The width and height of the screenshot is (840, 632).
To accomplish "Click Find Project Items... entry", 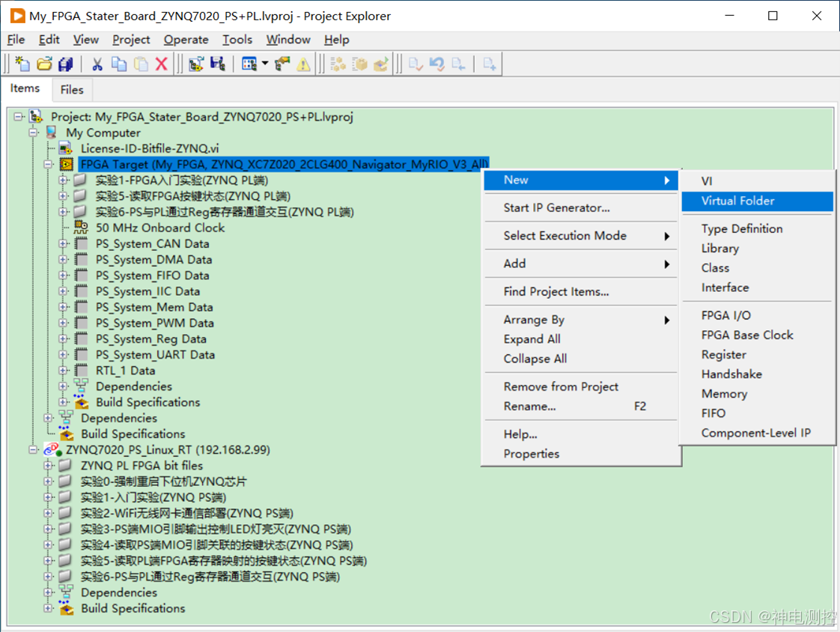I will point(581,291).
